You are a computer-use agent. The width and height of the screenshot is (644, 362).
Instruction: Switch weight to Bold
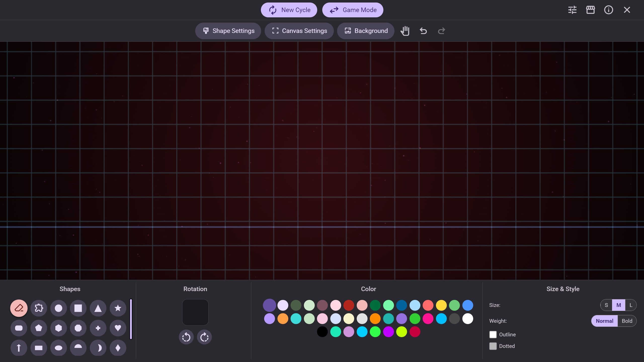pyautogui.click(x=627, y=321)
